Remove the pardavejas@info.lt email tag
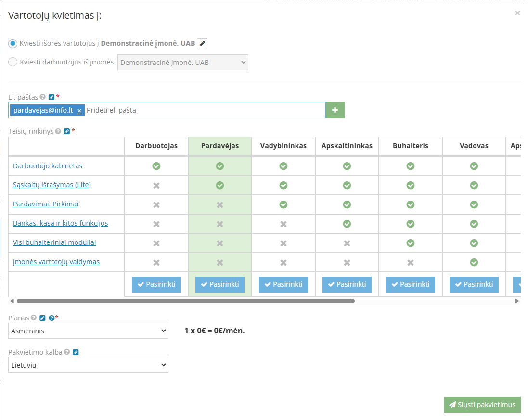Viewport: 528px width, 420px height. pos(79,111)
